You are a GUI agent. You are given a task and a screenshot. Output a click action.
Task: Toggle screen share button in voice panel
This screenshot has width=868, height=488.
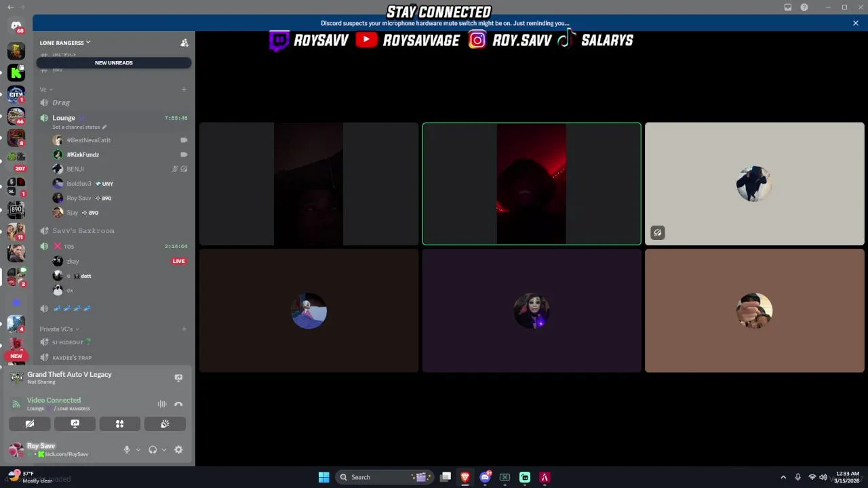75,424
